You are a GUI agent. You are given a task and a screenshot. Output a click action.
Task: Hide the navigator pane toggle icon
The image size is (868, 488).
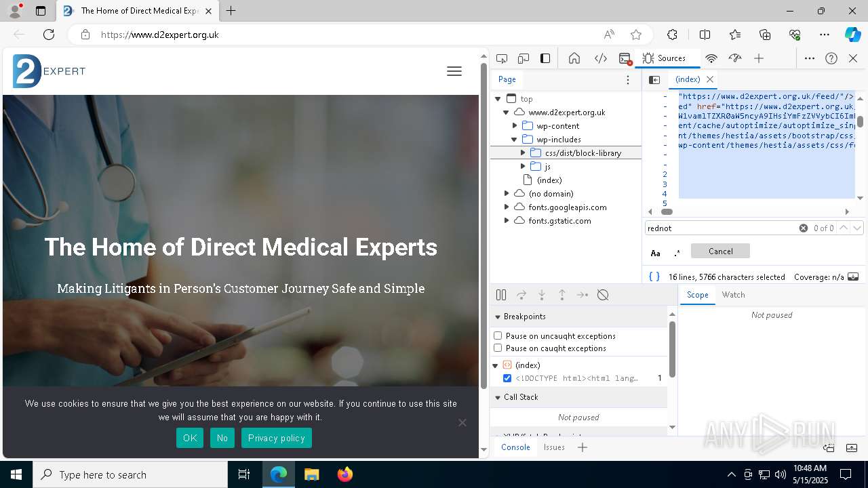(x=654, y=79)
